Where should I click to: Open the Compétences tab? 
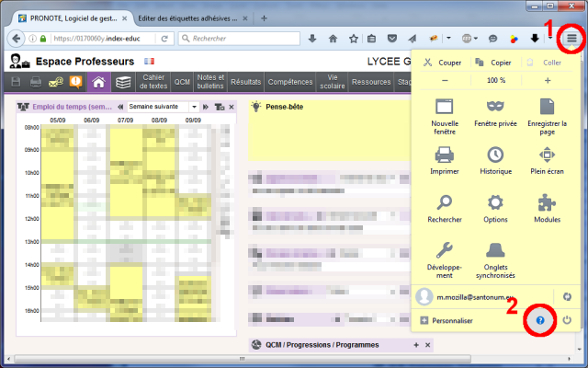[x=291, y=82]
